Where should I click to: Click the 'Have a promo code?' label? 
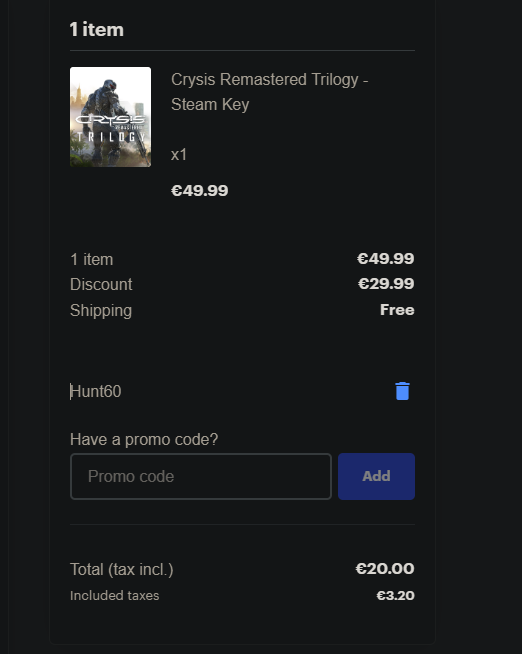pyautogui.click(x=144, y=440)
